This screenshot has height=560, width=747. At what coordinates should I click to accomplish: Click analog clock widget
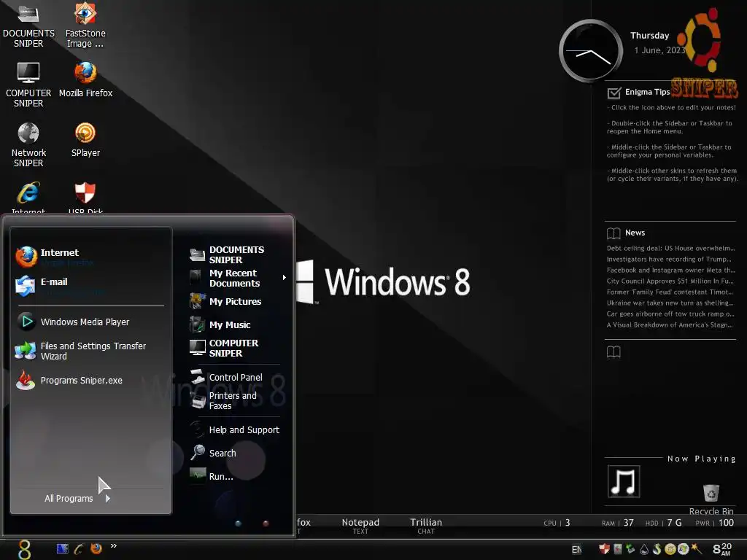coord(591,51)
